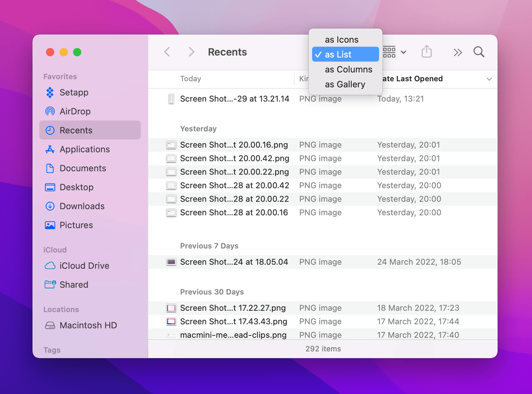This screenshot has height=394, width=532.
Task: Open the view options chevron next to grid icon
Action: [403, 52]
